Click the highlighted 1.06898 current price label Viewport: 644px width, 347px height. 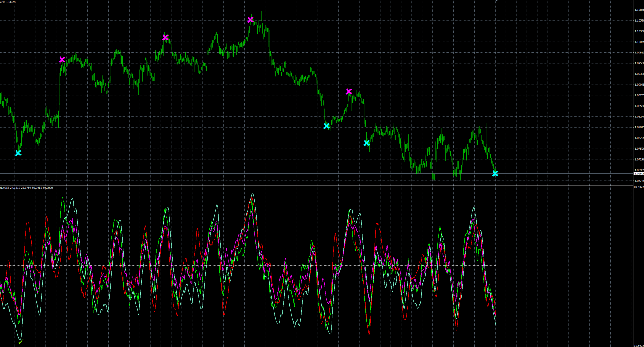(x=639, y=174)
